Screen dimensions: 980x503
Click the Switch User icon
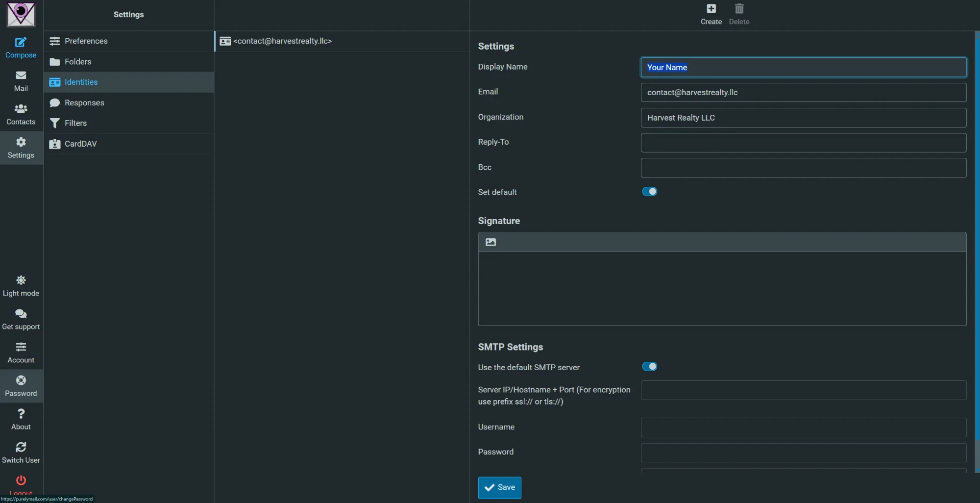point(21,452)
